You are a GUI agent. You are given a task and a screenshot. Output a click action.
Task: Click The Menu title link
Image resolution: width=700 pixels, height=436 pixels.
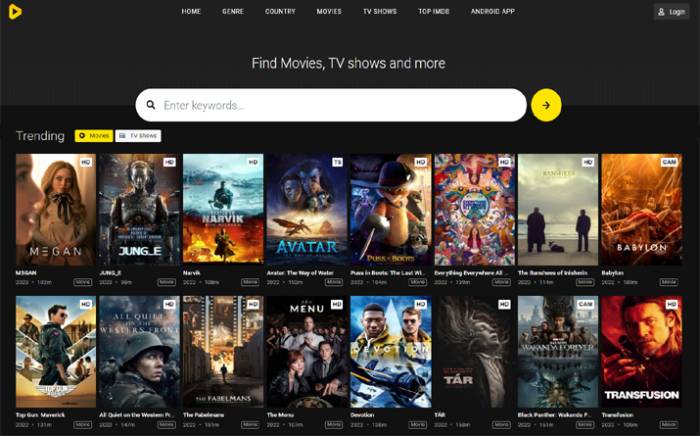[x=280, y=415]
